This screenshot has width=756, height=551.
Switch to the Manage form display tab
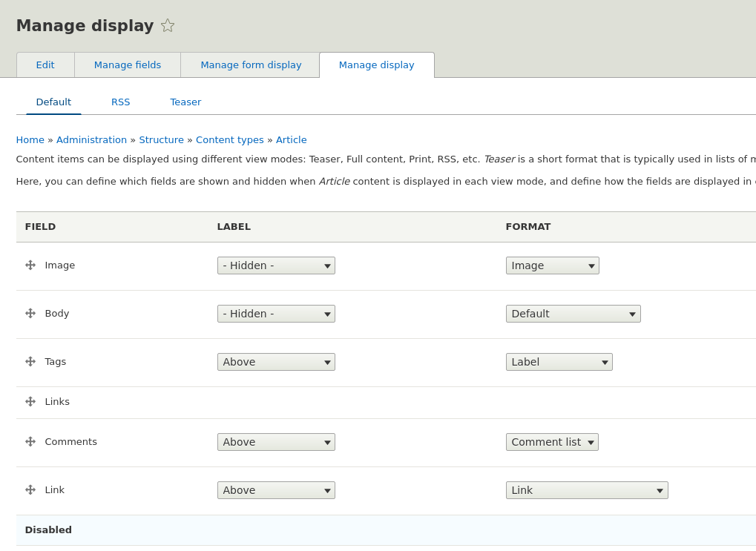251,65
